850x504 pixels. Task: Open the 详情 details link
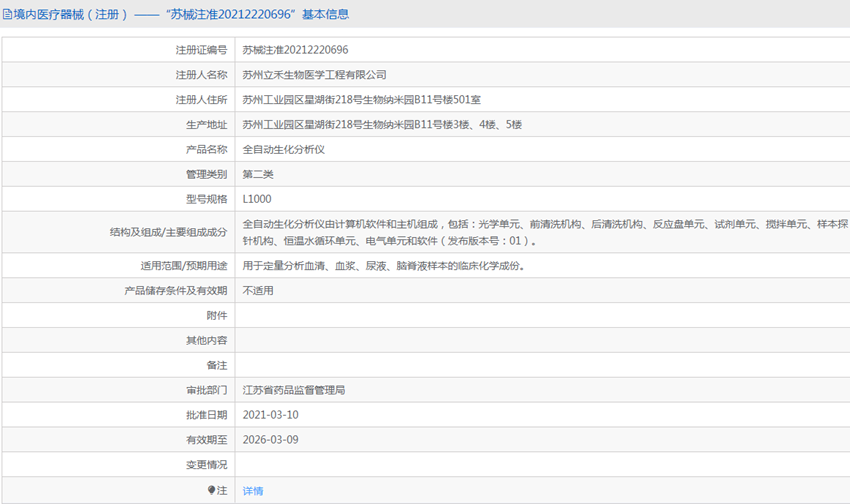253,491
